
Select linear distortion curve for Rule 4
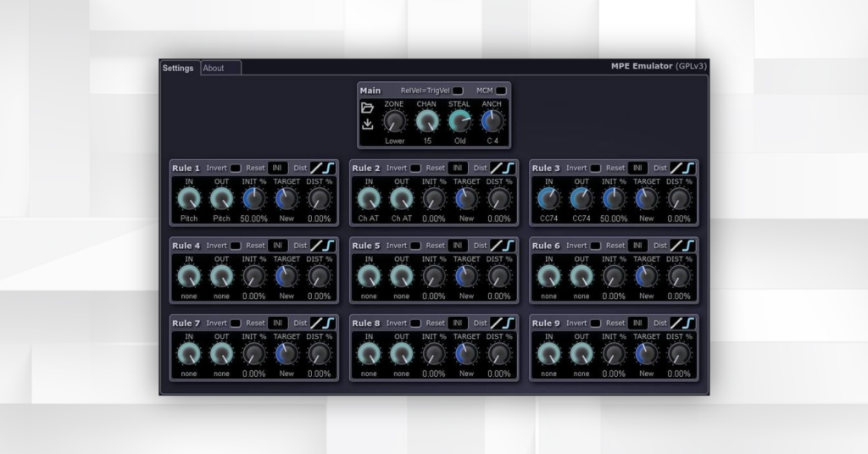(x=317, y=246)
